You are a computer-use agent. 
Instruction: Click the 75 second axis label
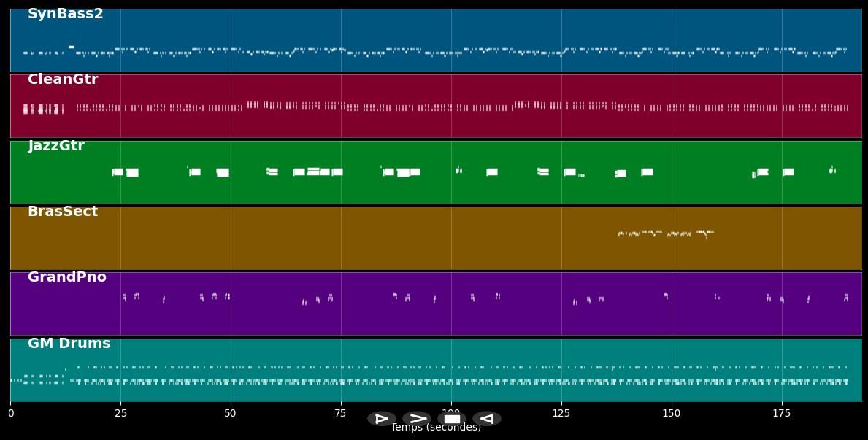340,414
